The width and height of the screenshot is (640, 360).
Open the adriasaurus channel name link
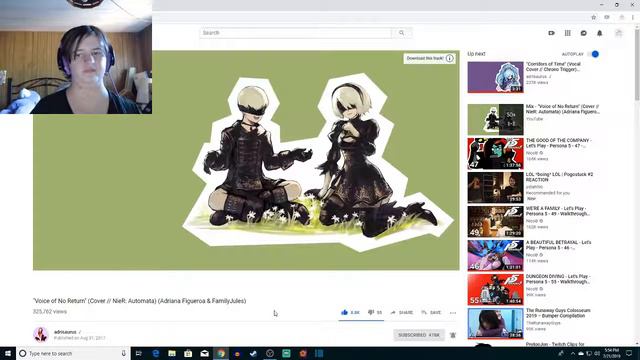(x=65, y=332)
